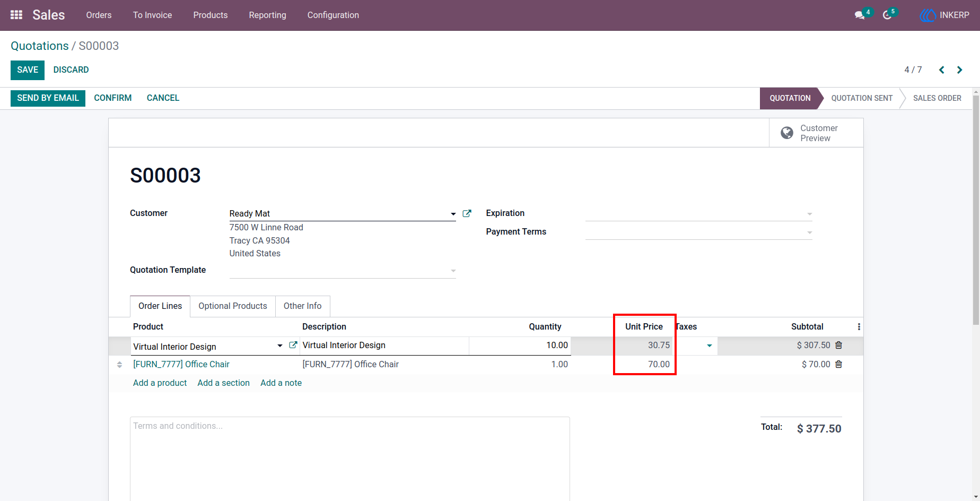Expand the Payment Terms dropdown
The height and width of the screenshot is (501, 980).
pyautogui.click(x=809, y=232)
